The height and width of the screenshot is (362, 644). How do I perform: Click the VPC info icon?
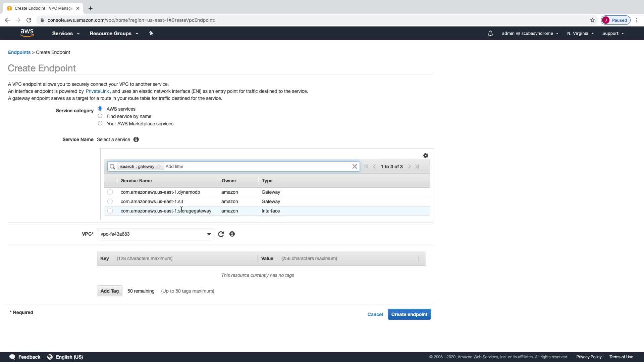[232, 234]
